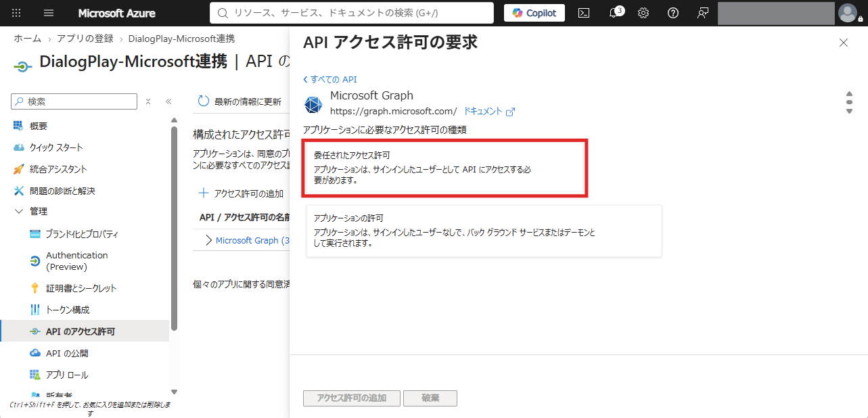Click the 破棄 discard button

[430, 398]
